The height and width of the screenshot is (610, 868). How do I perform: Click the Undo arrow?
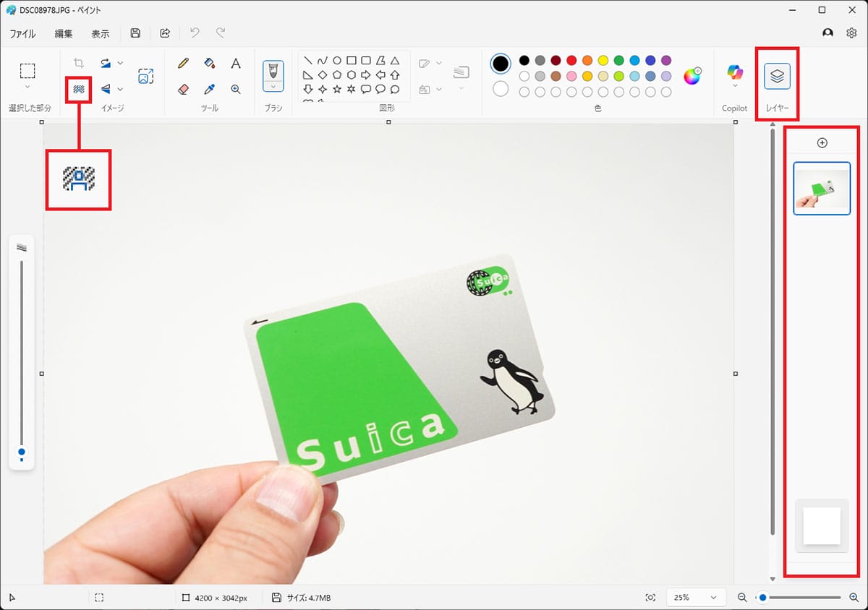pos(195,33)
